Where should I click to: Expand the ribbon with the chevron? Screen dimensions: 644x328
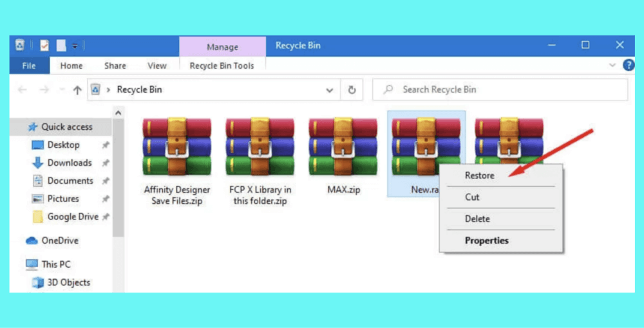pyautogui.click(x=612, y=65)
